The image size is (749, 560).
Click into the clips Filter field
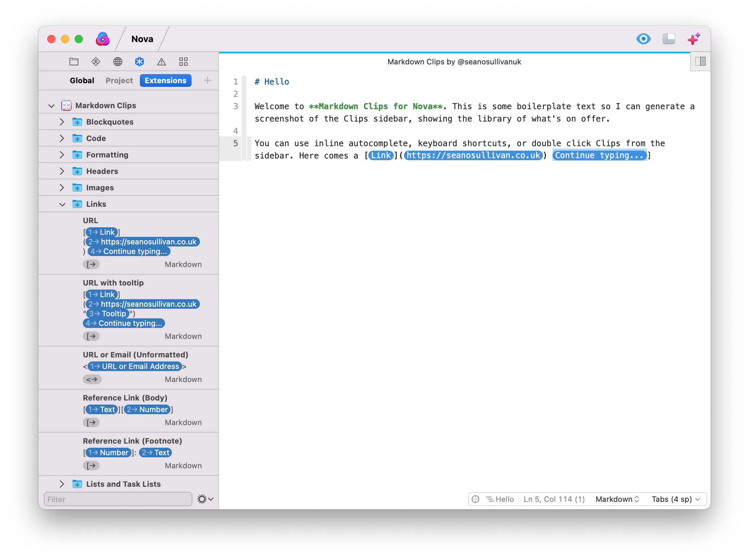(118, 499)
